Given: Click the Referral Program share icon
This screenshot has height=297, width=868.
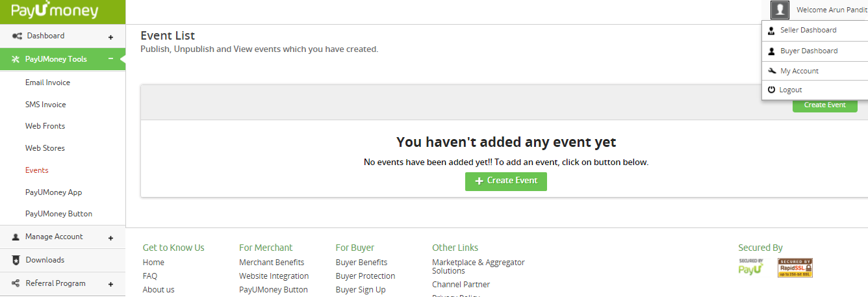Looking at the screenshot, I should tap(16, 283).
